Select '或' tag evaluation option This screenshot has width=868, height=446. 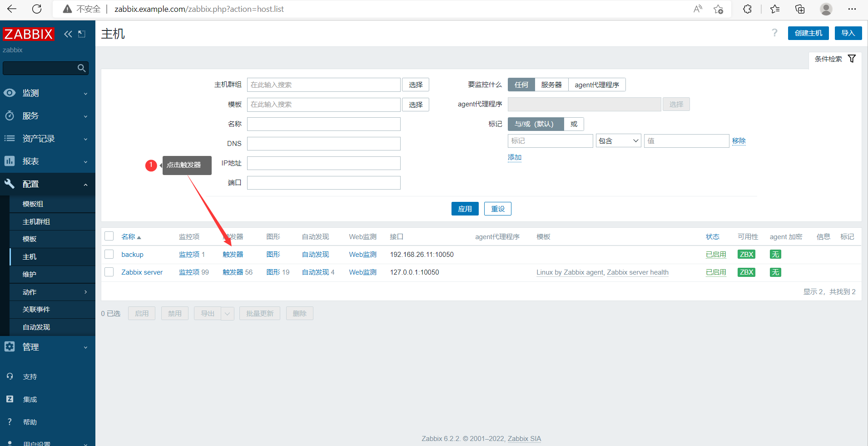click(x=574, y=124)
